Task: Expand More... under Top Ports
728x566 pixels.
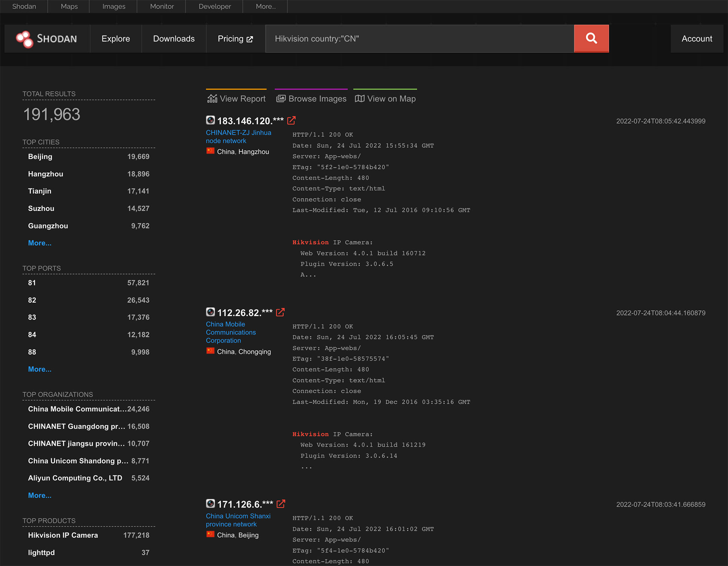Action: click(x=40, y=369)
